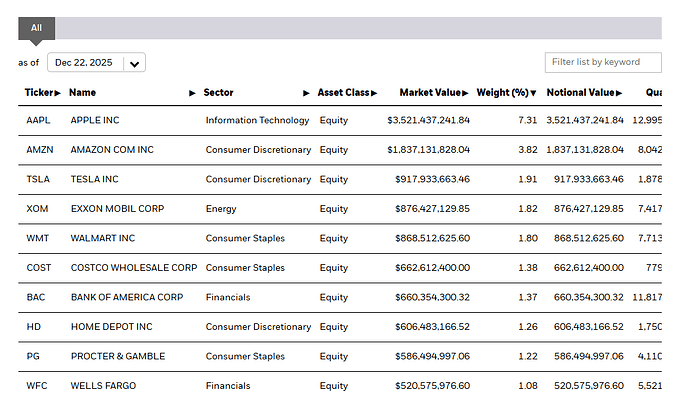The height and width of the screenshot is (400, 690).
Task: Select the AMAZON COM INC row name
Action: pyautogui.click(x=112, y=150)
